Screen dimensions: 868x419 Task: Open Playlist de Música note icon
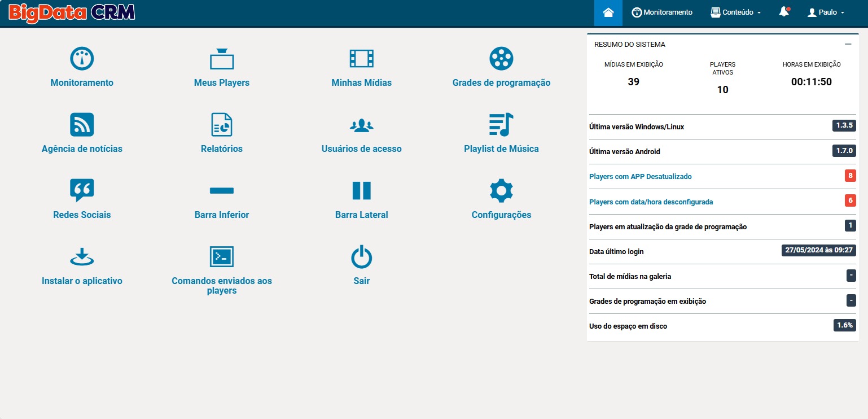pyautogui.click(x=501, y=124)
